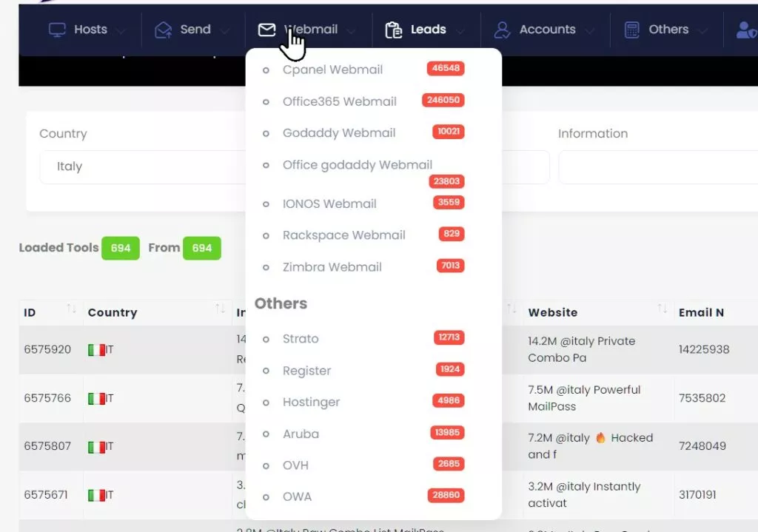Screen dimensions: 758x532
Task: Expand the Others navbar chevron
Action: click(x=703, y=31)
